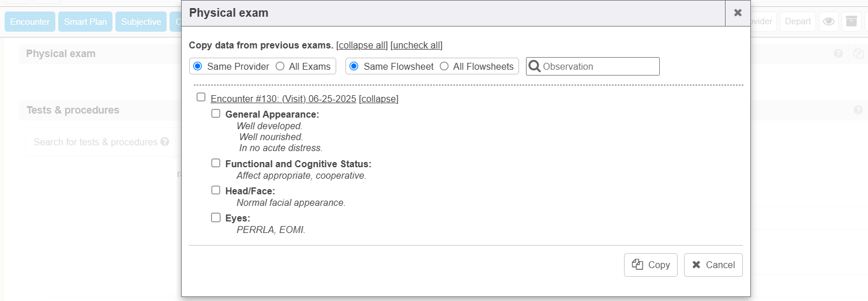868x301 pixels.
Task: Select the Same Provider radio button
Action: pyautogui.click(x=198, y=66)
